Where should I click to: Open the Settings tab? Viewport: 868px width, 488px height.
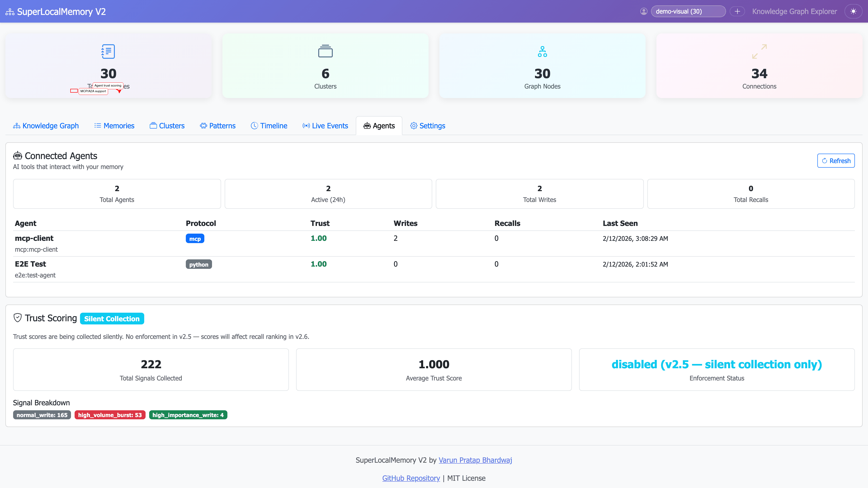click(428, 126)
